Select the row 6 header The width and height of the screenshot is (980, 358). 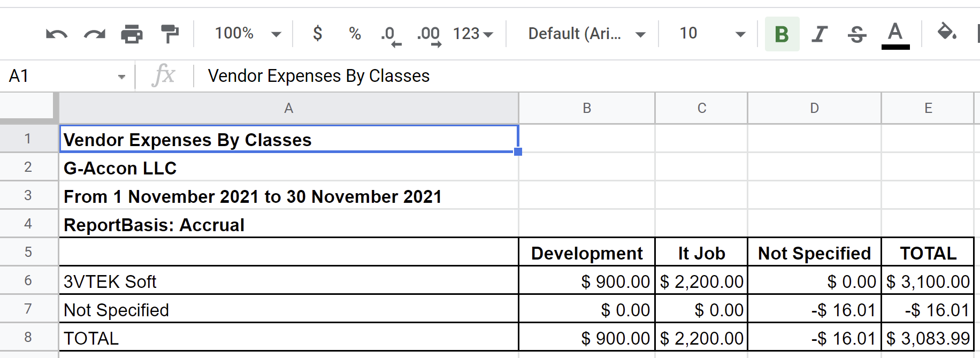click(x=28, y=280)
